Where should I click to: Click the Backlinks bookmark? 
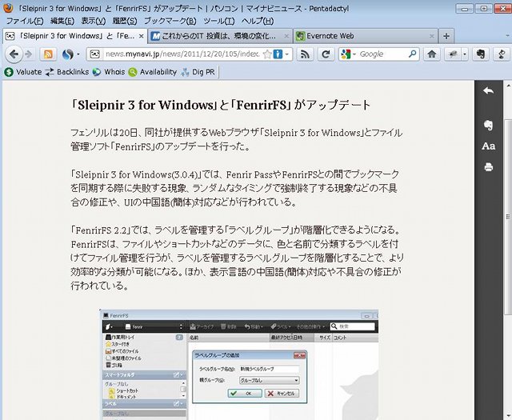click(67, 72)
